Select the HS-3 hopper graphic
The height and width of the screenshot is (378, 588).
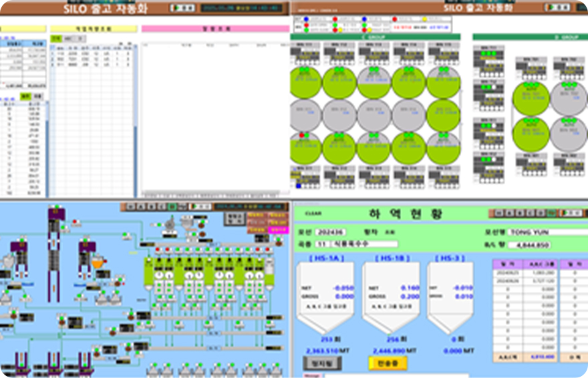(x=450, y=297)
